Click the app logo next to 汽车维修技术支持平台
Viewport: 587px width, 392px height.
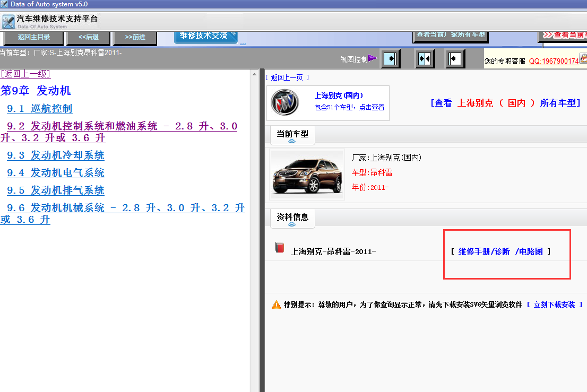(8, 22)
